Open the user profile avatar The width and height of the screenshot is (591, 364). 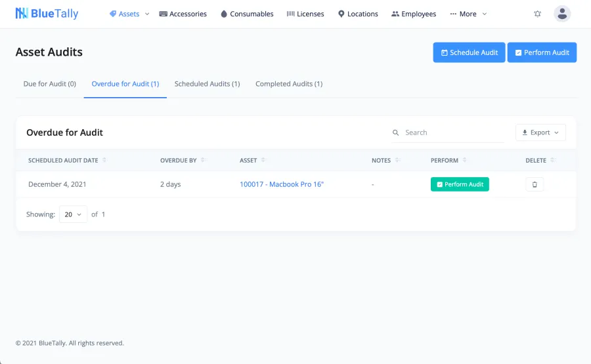(562, 14)
